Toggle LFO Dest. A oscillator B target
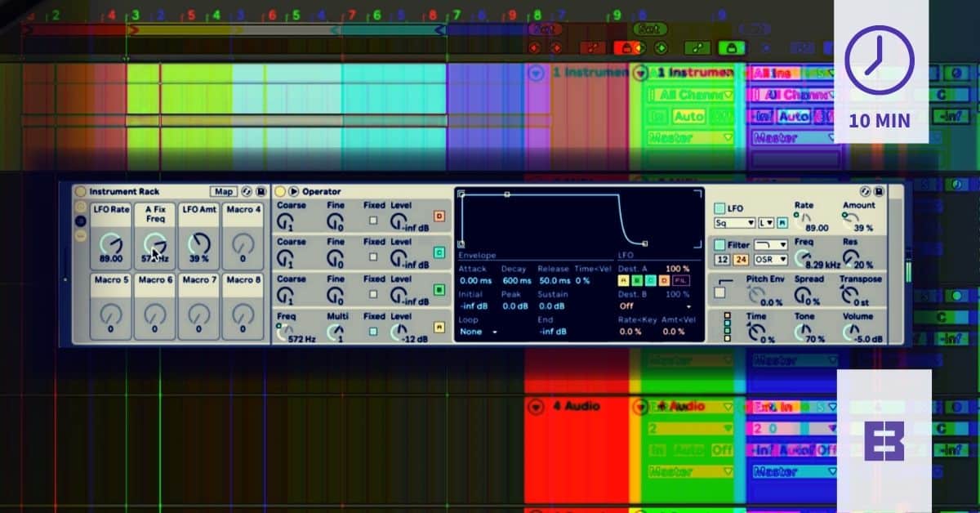Image resolution: width=980 pixels, height=513 pixels. [636, 281]
